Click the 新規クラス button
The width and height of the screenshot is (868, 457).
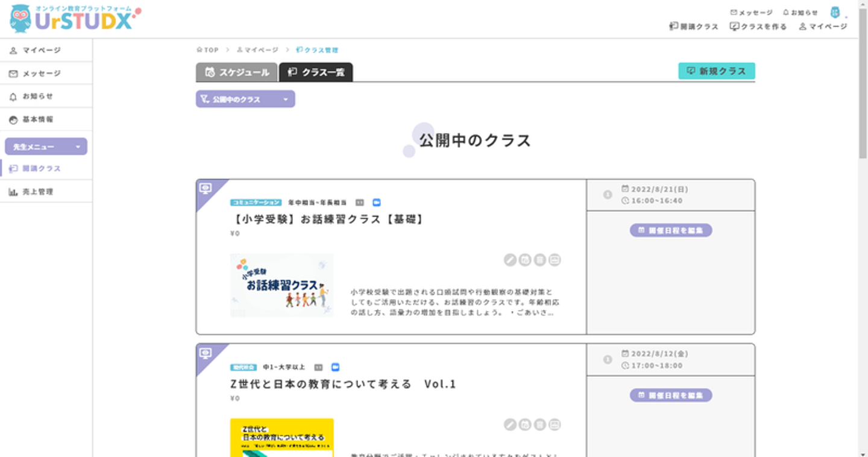717,71
